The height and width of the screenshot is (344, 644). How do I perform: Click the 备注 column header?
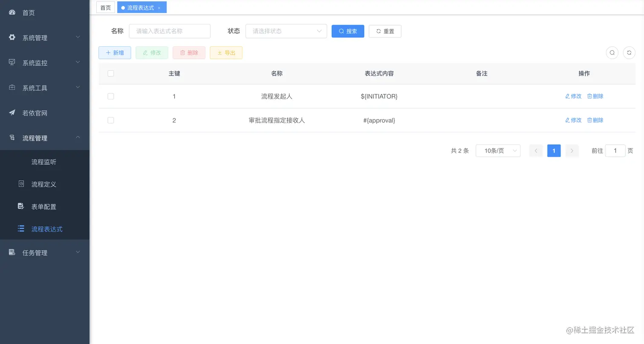click(x=482, y=73)
